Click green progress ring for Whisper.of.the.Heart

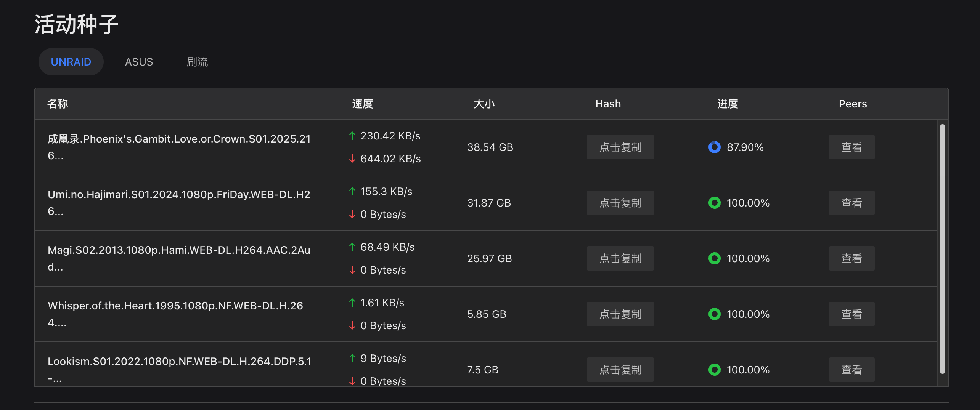pos(714,314)
